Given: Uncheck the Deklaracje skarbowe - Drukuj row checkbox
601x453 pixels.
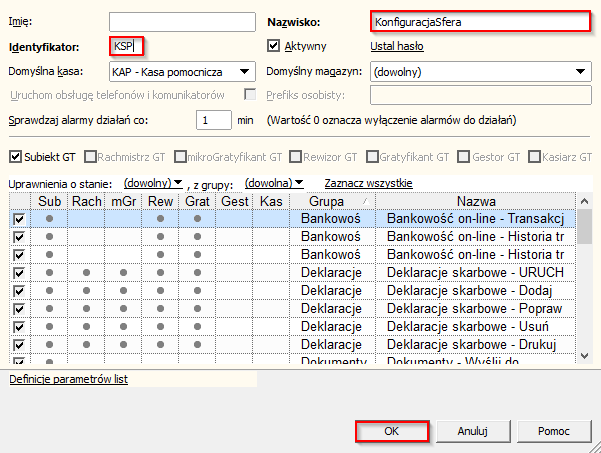Looking at the screenshot, I should point(19,345).
